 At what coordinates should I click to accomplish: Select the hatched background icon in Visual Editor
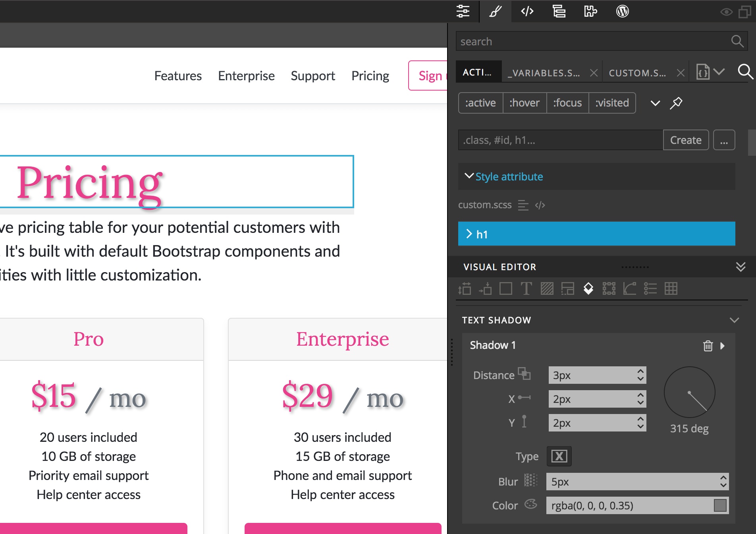(x=547, y=288)
